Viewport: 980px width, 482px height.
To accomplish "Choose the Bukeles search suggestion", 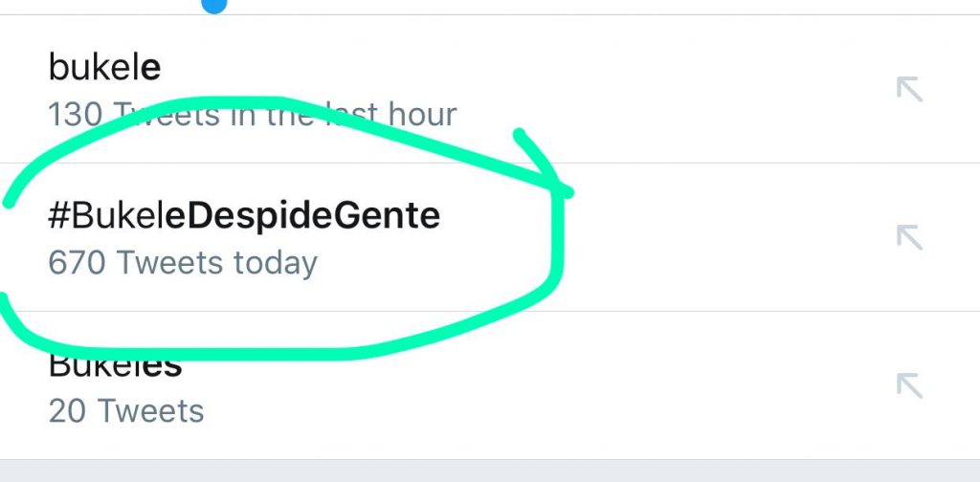I will [490, 385].
